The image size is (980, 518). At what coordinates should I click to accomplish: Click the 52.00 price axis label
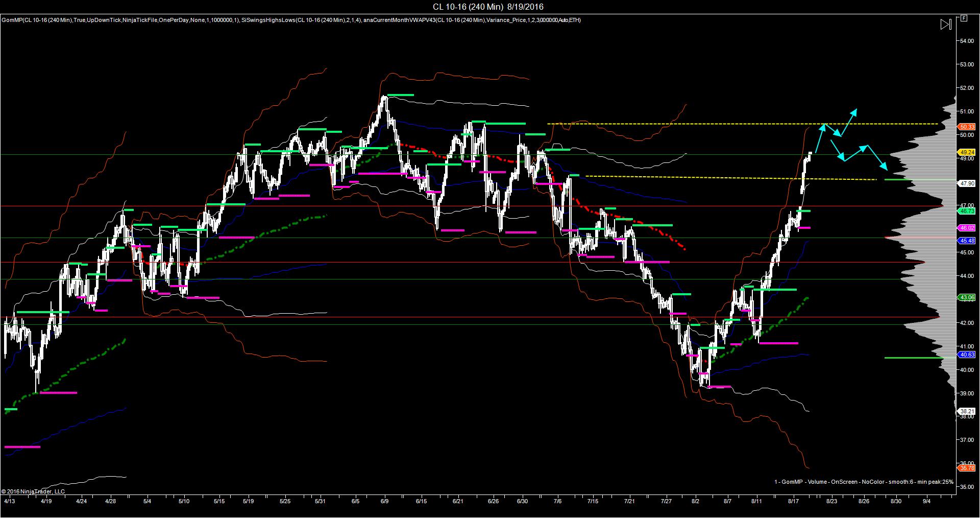tap(967, 88)
